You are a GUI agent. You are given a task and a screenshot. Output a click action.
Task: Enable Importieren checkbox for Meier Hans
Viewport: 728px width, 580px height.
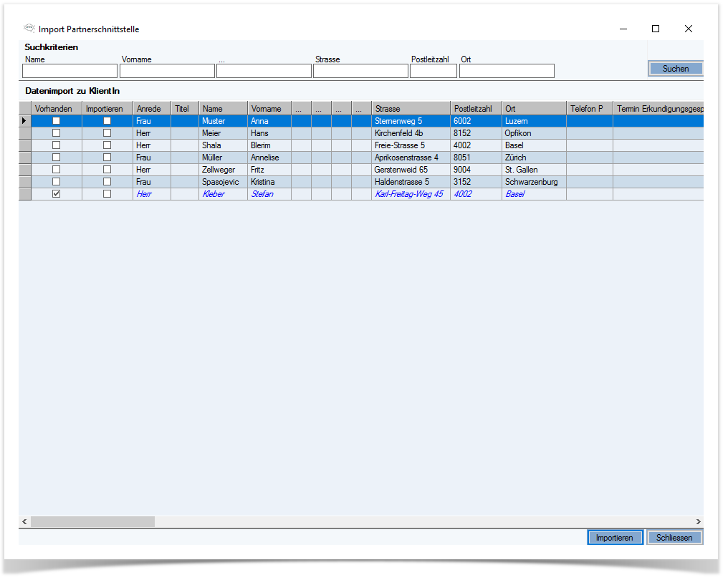tap(107, 133)
